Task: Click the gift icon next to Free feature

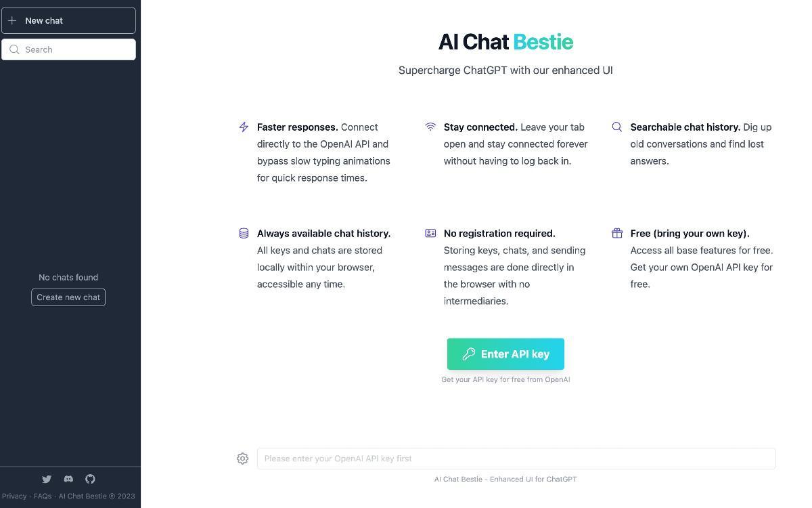Action: pos(617,233)
